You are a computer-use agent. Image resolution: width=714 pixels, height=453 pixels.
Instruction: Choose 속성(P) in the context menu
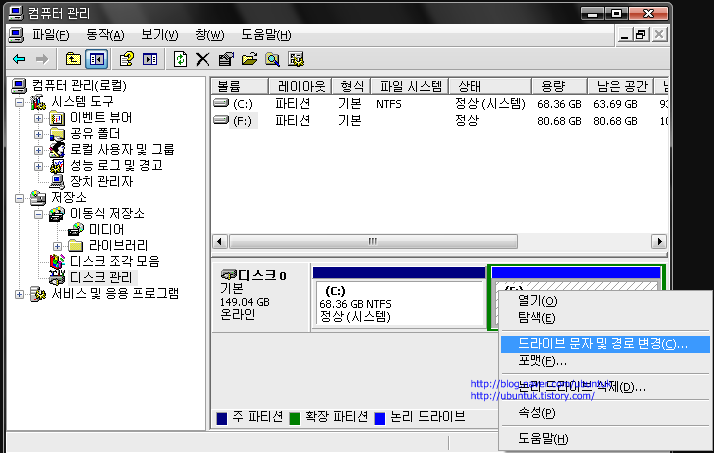pos(605,413)
